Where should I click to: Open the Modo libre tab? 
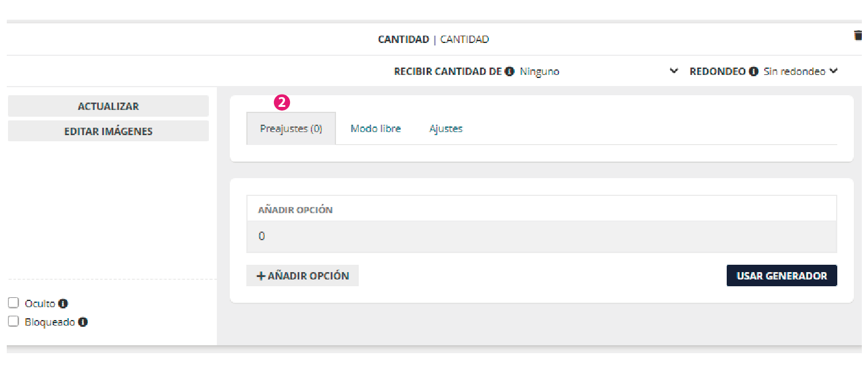pyautogui.click(x=375, y=129)
